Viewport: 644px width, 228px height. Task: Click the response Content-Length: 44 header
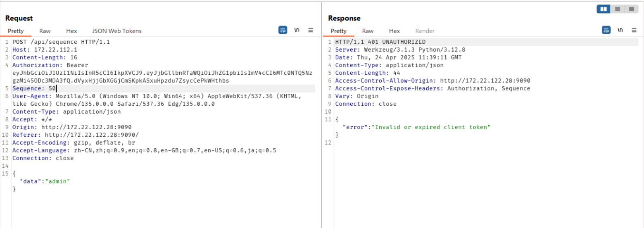pos(368,73)
